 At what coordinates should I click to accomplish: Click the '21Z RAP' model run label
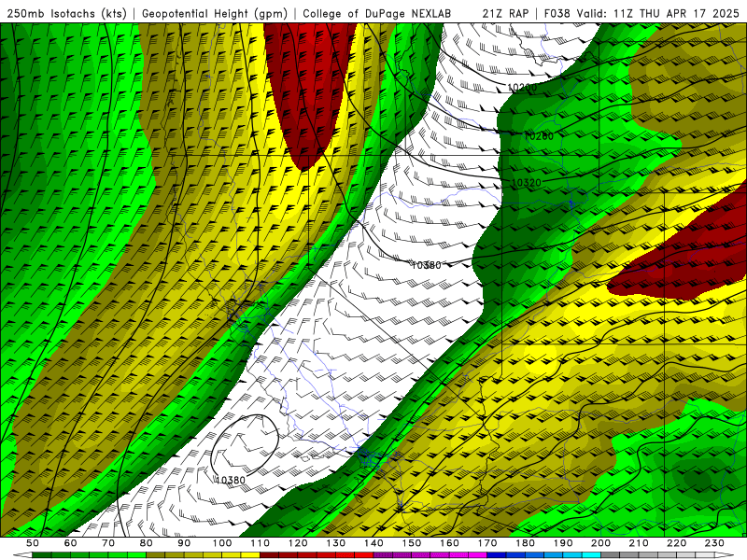pyautogui.click(x=505, y=13)
